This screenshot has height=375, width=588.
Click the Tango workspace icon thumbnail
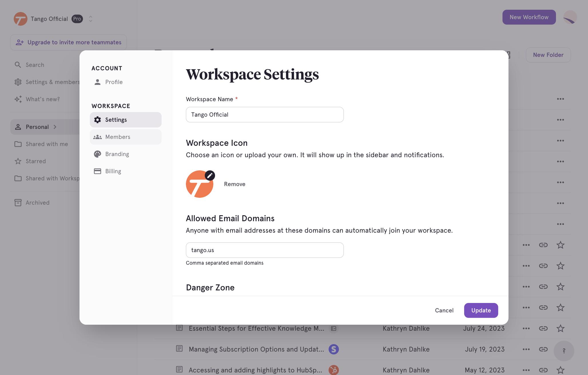pyautogui.click(x=199, y=184)
